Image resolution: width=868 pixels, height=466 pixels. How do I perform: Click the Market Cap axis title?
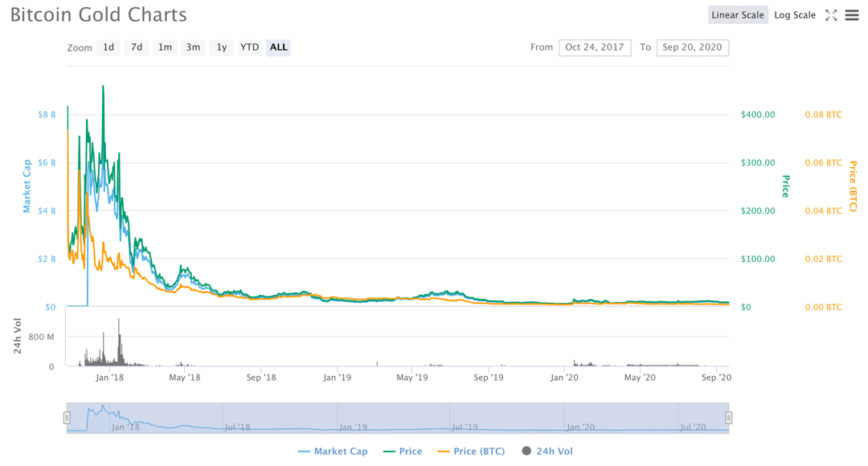27,186
